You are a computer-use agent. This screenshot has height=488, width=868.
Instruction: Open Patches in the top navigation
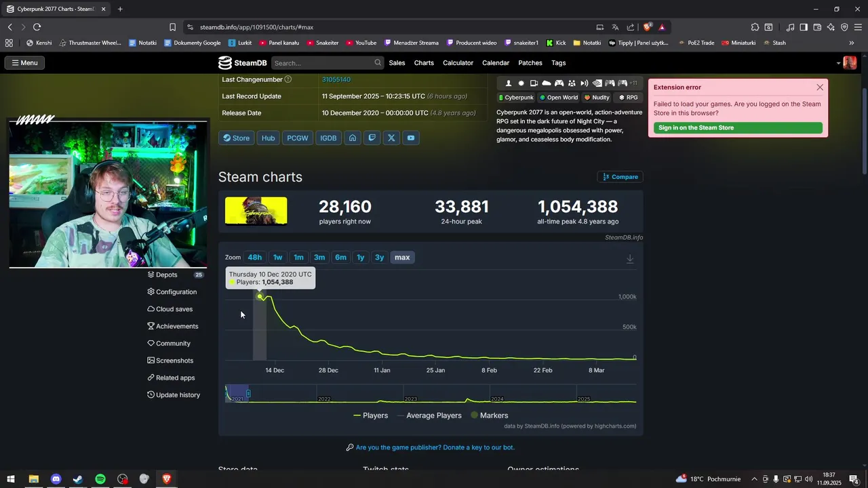pos(530,63)
